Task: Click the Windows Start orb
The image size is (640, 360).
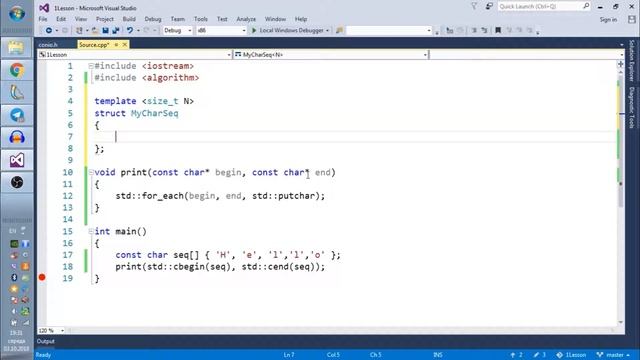Action: click(17, 13)
